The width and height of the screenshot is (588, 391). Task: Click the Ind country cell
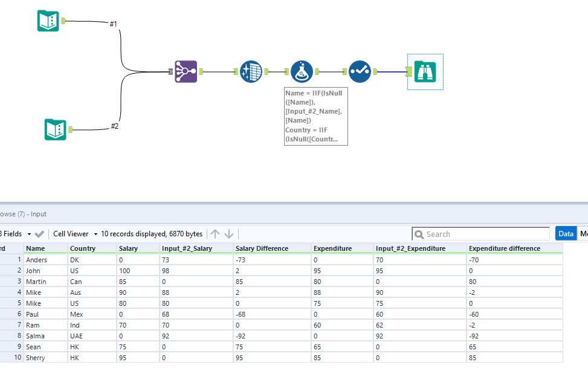(x=92, y=325)
